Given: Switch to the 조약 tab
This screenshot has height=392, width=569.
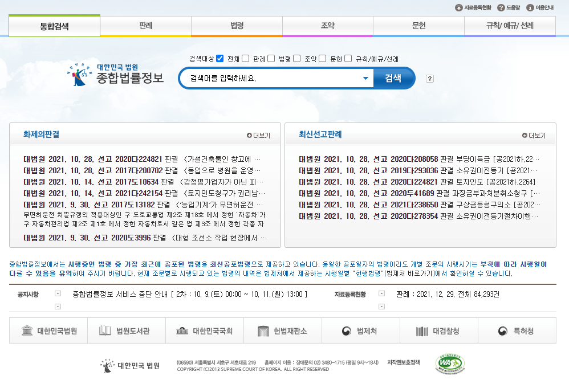Looking at the screenshot, I should (328, 26).
